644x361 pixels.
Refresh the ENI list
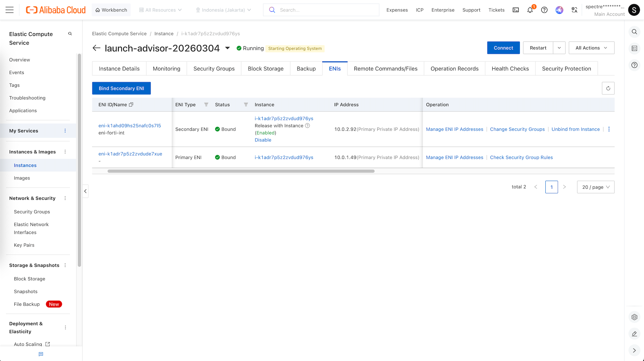pyautogui.click(x=608, y=88)
